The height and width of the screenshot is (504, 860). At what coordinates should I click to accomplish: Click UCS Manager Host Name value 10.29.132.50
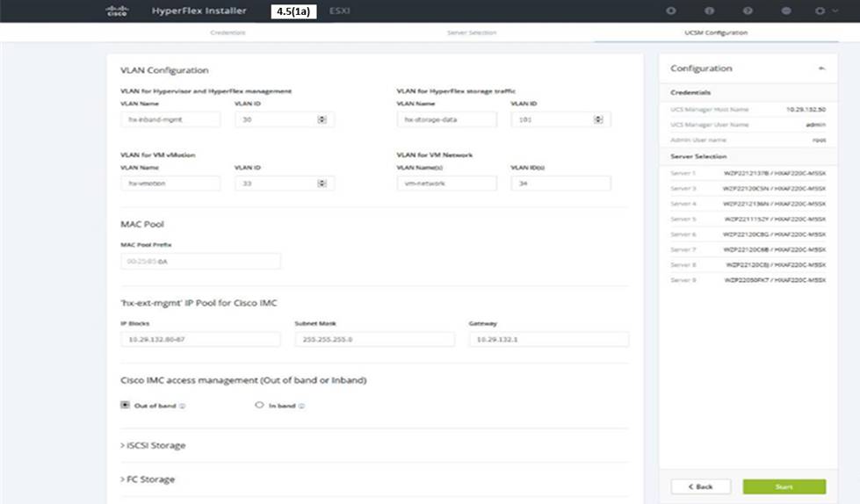coord(806,110)
